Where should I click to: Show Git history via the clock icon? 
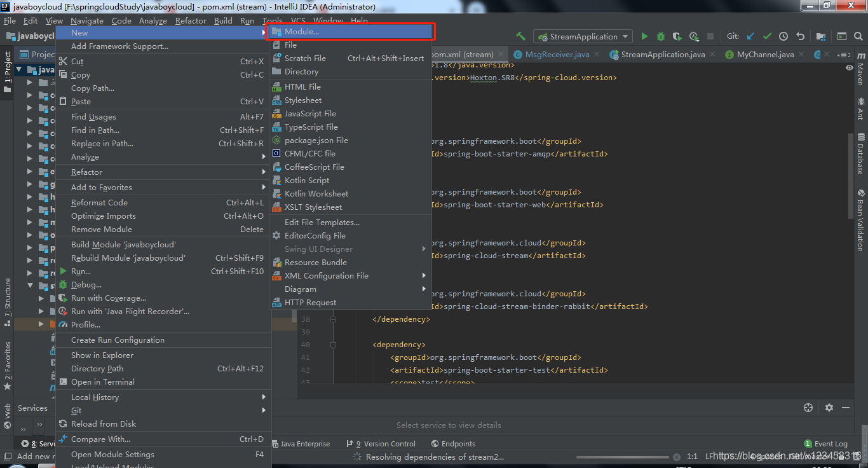(783, 36)
